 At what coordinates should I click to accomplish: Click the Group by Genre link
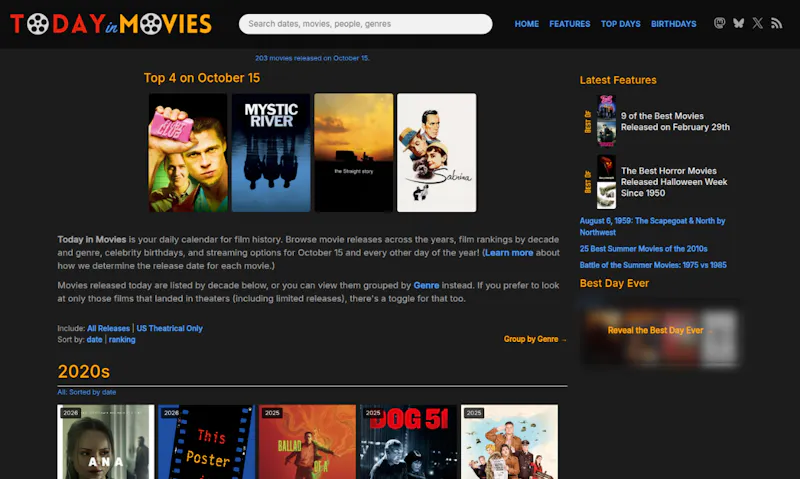coord(535,339)
